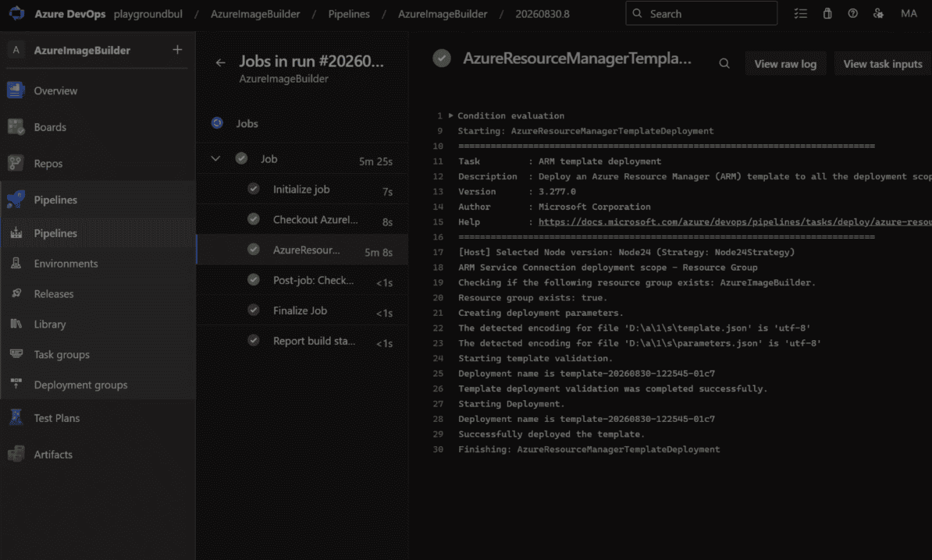Click log line 'Successfully deployed the template.'
Image resolution: width=932 pixels, height=560 pixels.
pos(551,434)
